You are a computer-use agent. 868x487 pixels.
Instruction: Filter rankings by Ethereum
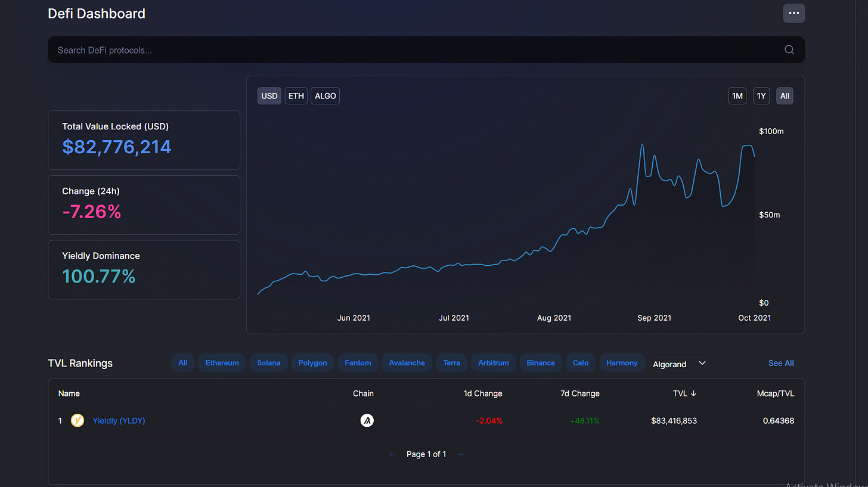pos(222,363)
